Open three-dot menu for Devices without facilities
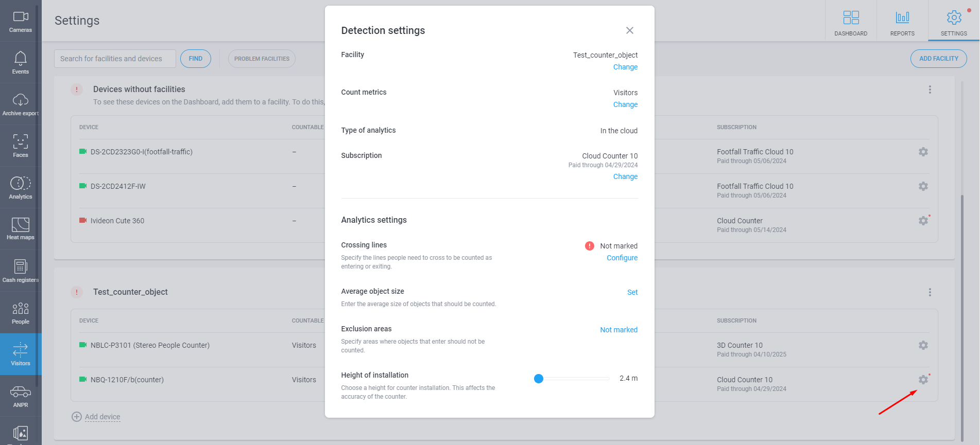The height and width of the screenshot is (445, 980). tap(930, 90)
